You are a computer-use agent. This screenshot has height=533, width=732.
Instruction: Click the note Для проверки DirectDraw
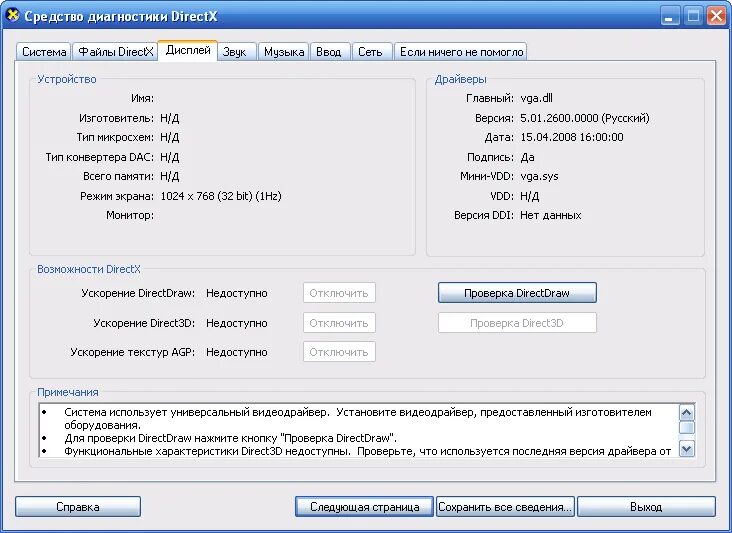[231, 438]
